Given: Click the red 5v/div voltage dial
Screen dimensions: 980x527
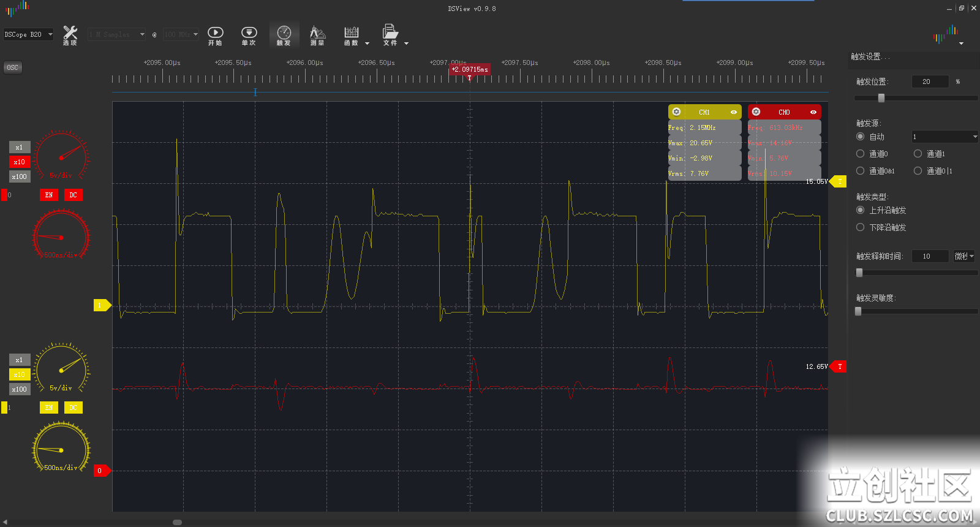Looking at the screenshot, I should pyautogui.click(x=61, y=157).
